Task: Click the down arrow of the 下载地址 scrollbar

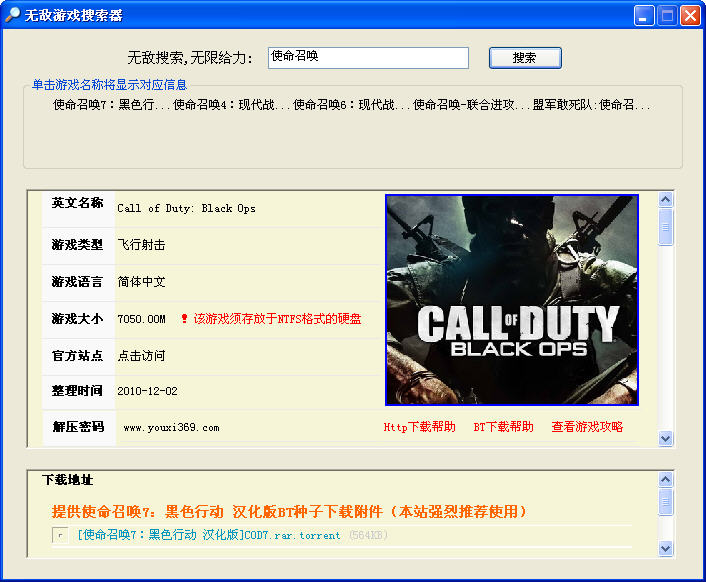Action: pos(665,548)
